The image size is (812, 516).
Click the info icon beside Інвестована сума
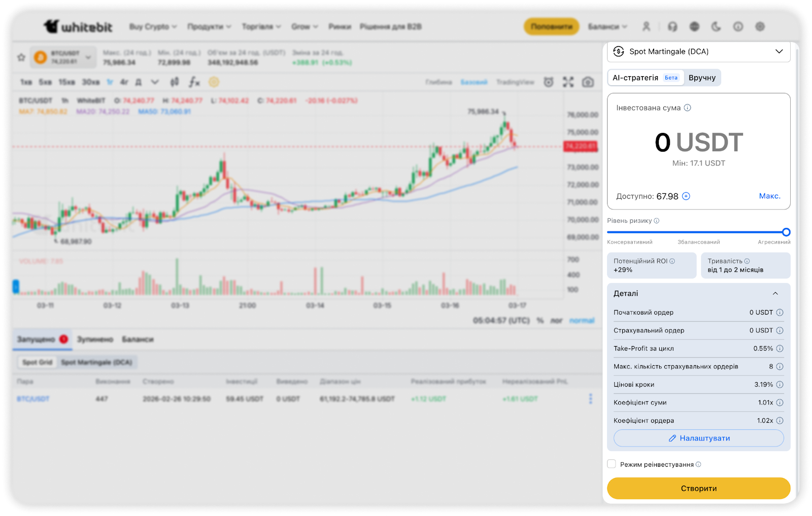point(688,108)
